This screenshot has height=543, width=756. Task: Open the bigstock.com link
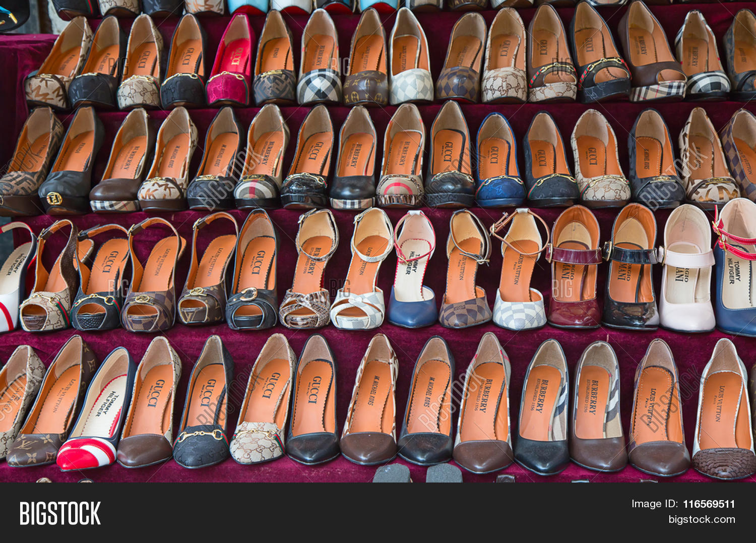[702, 520]
